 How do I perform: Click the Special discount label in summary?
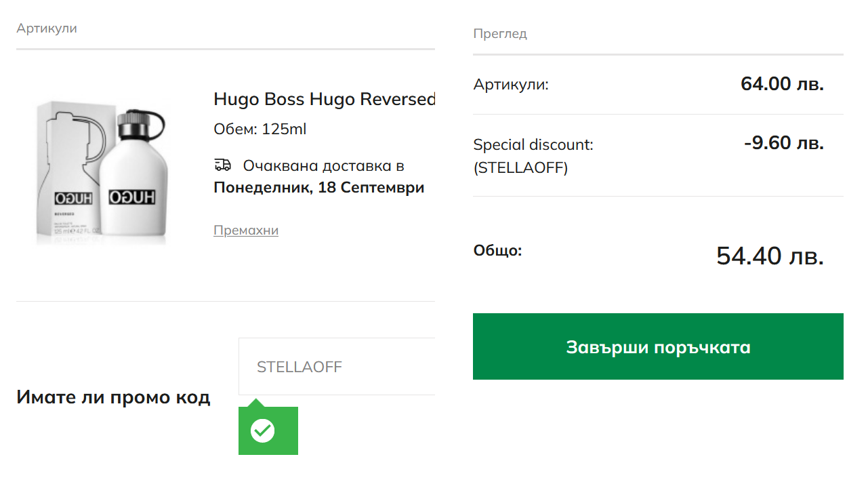pos(533,144)
